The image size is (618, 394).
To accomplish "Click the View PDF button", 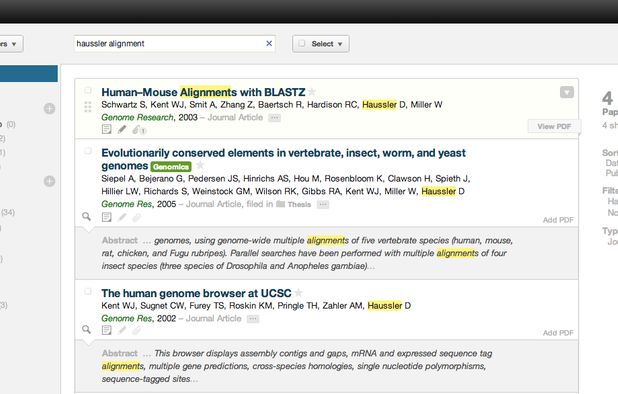I will click(x=554, y=126).
